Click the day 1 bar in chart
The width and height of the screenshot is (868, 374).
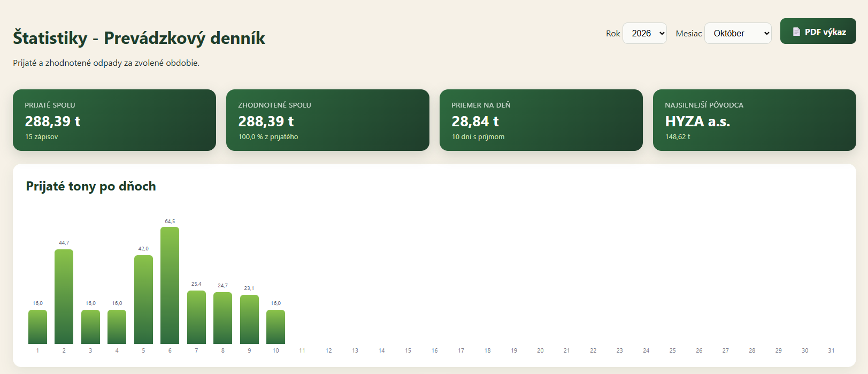tap(37, 327)
